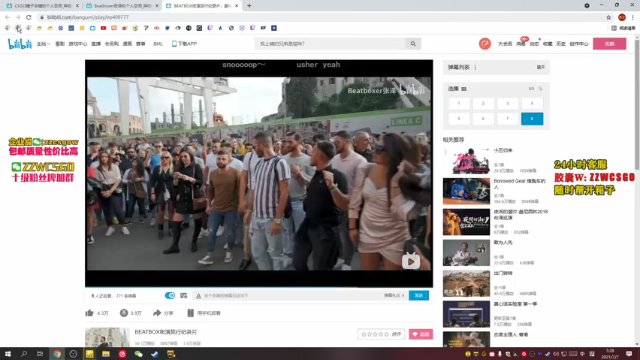Select episode 3
Screen dimensions: 640x360
[508, 104]
